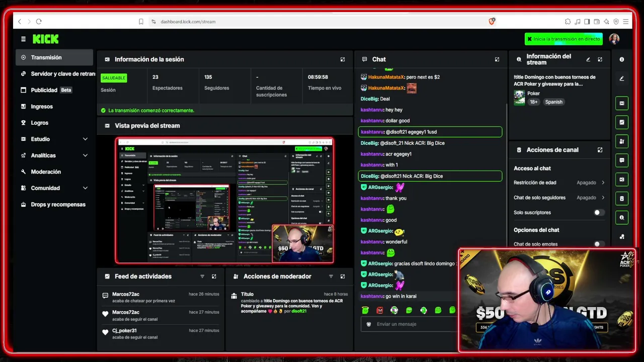Click the browser address bar URL
This screenshot has height=362, width=644.
pyautogui.click(x=188, y=22)
